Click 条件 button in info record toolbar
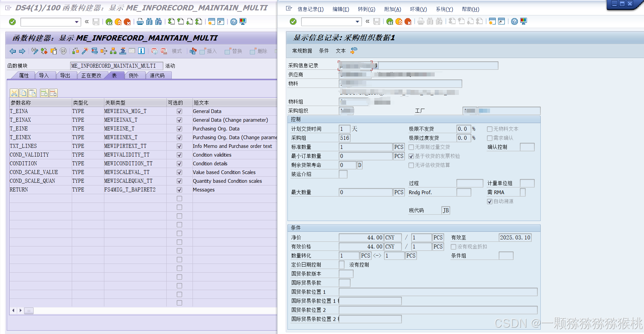This screenshot has width=644, height=334. point(324,51)
